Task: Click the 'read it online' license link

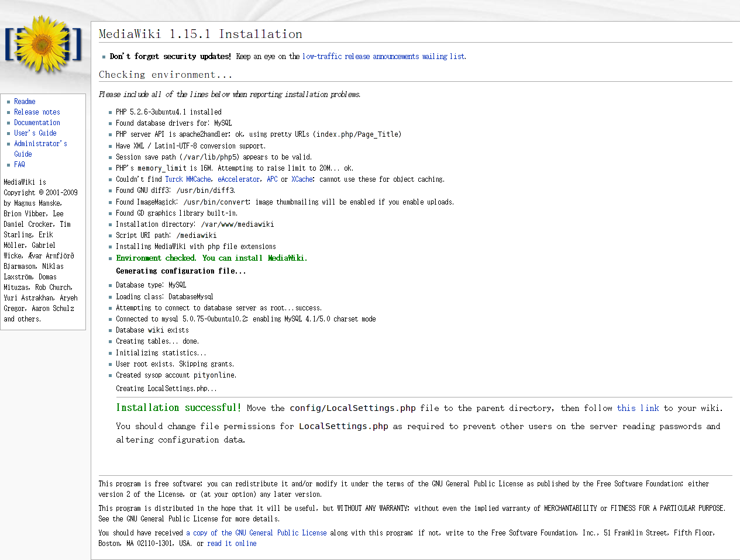Action: (232, 544)
